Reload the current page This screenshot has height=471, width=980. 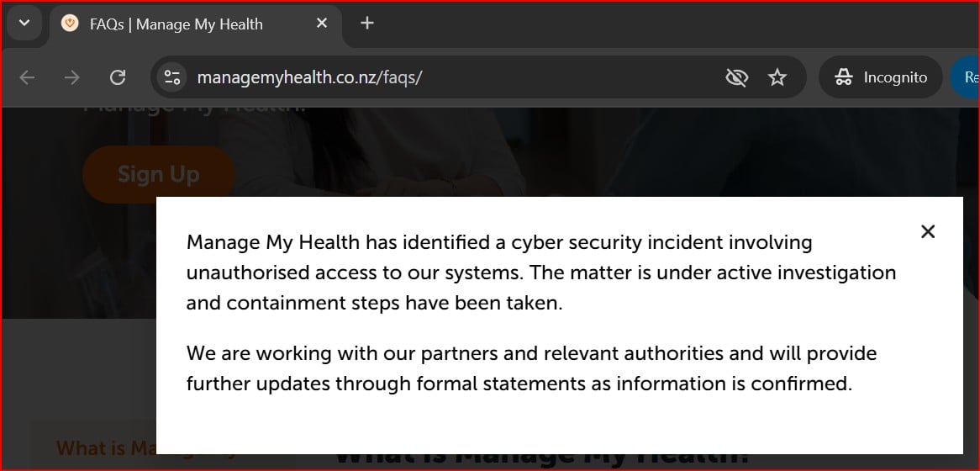pyautogui.click(x=118, y=77)
